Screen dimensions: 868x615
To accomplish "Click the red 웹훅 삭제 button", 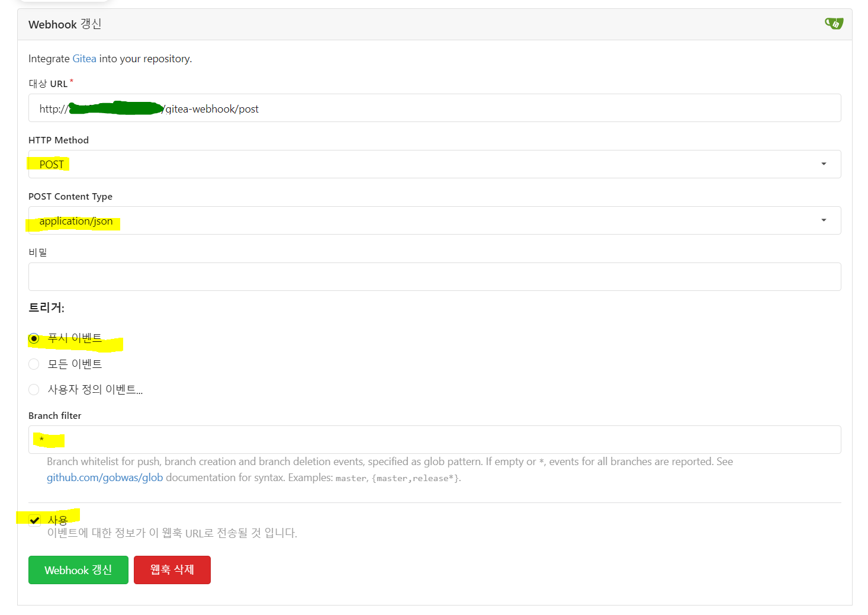I will coord(172,570).
